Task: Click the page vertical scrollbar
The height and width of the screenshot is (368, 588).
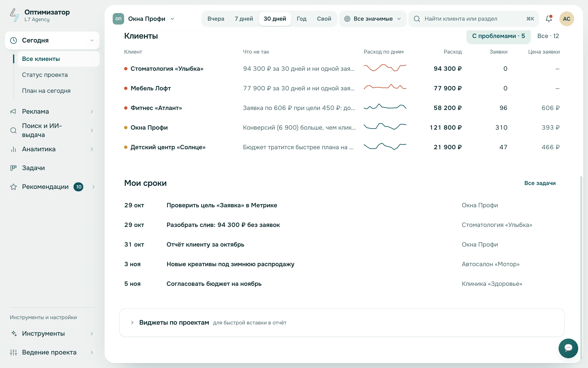Action: (x=581, y=268)
